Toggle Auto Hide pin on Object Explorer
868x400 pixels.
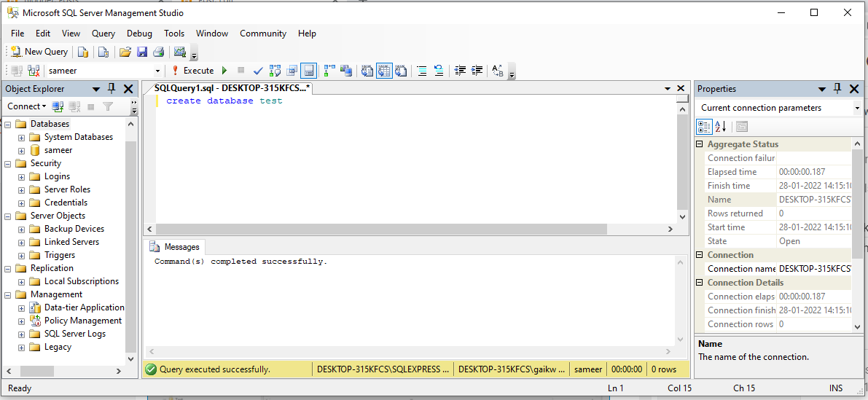point(112,88)
